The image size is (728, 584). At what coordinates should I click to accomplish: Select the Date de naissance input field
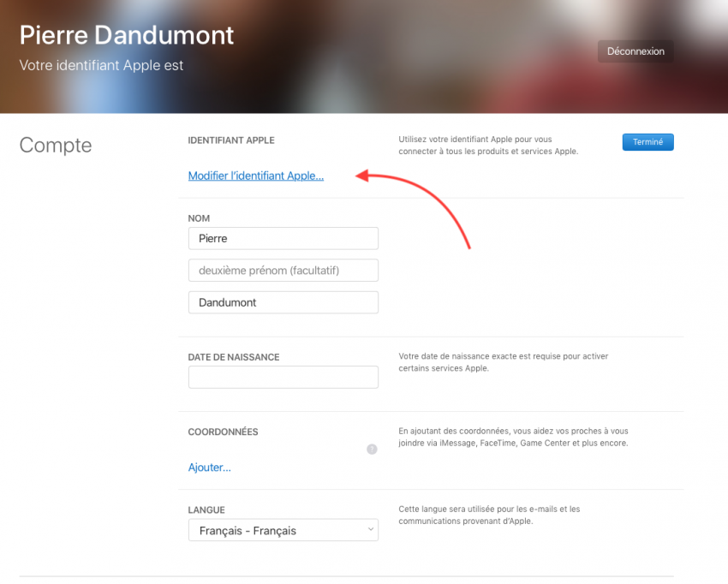coord(283,377)
